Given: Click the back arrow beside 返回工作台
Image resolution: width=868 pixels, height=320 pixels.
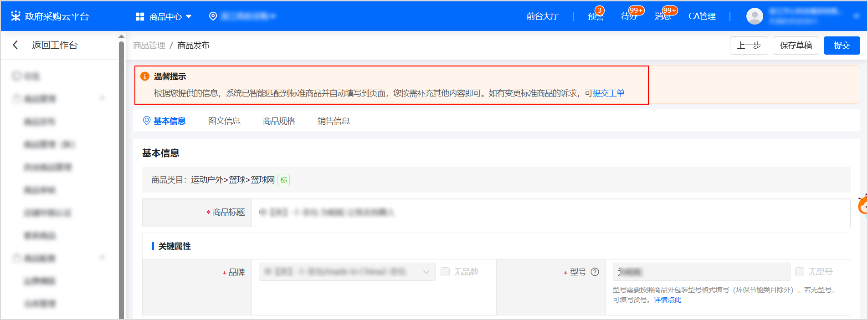Looking at the screenshot, I should coord(15,45).
